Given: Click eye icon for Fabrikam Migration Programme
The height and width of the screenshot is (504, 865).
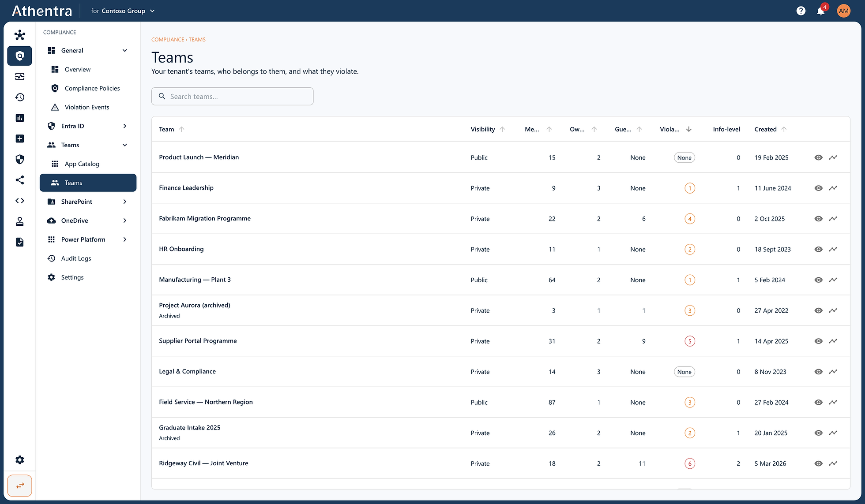Looking at the screenshot, I should (x=819, y=219).
